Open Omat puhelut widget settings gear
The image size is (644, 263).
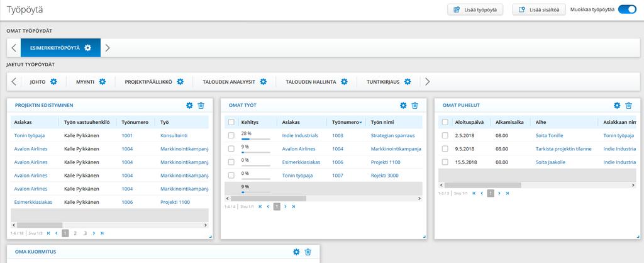617,106
